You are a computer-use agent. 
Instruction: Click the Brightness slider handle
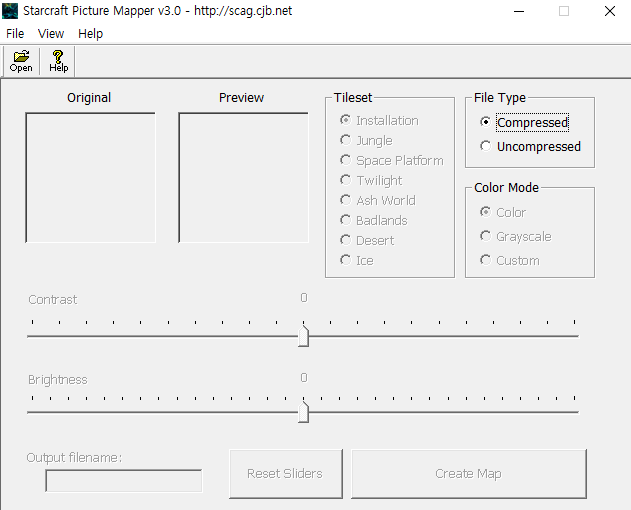pyautogui.click(x=303, y=412)
